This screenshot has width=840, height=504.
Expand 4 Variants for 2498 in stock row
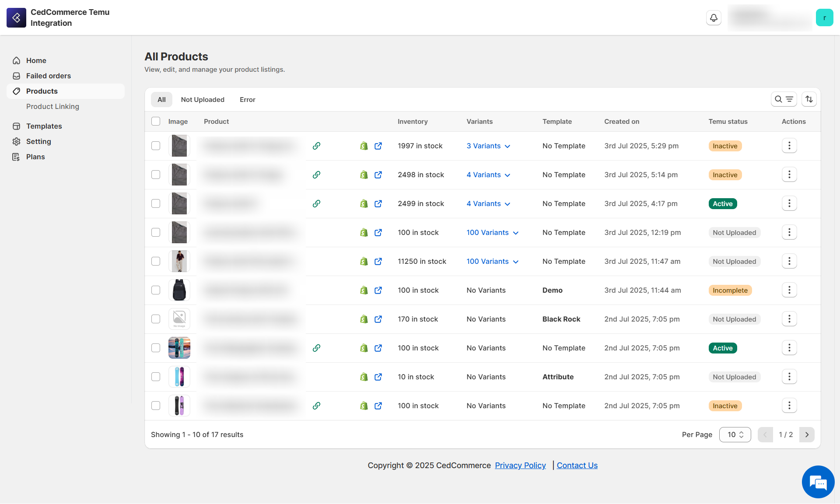click(x=488, y=175)
